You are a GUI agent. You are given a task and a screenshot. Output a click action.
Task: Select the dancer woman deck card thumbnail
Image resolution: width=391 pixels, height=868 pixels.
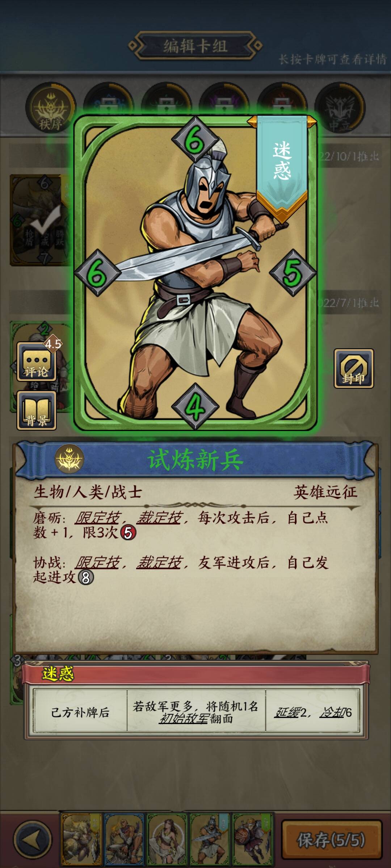[167, 839]
